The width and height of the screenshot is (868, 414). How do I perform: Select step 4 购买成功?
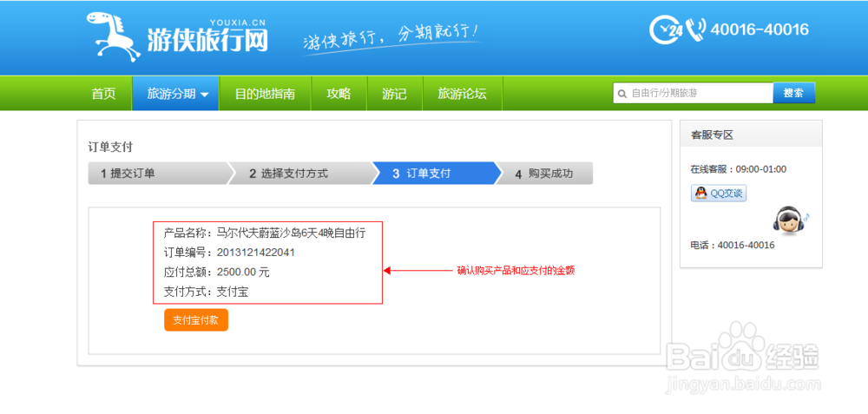coord(545,174)
